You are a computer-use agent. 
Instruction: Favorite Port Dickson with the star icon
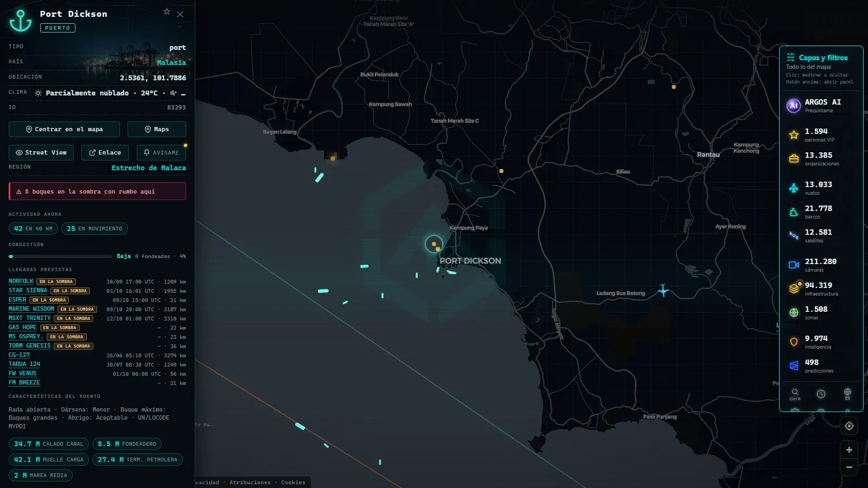167,11
